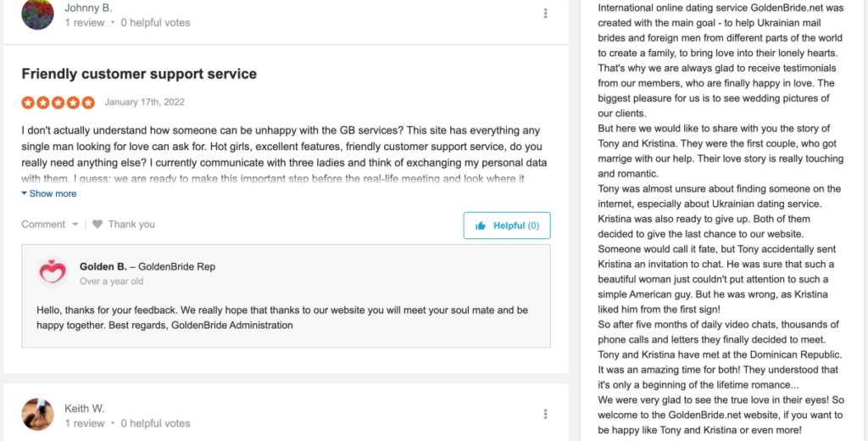Click Golden B. – GoldenBride Rep name
This screenshot has height=441, width=868.
point(147,266)
